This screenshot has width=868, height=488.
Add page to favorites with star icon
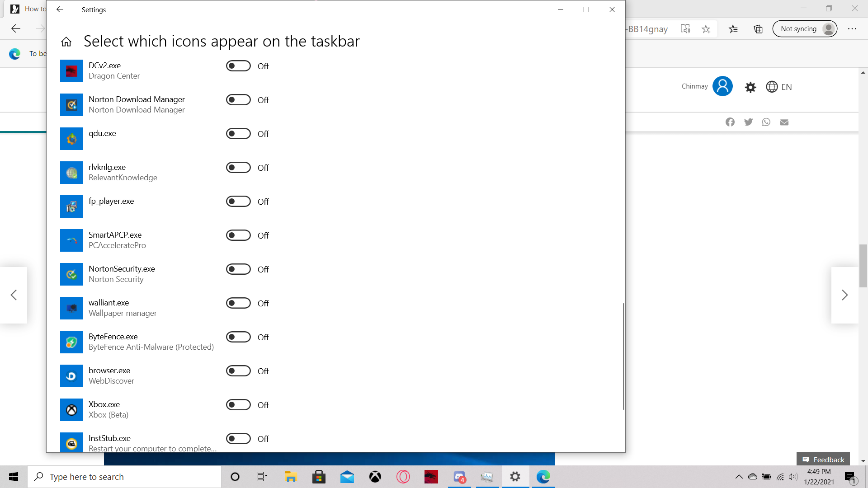pyautogui.click(x=706, y=29)
